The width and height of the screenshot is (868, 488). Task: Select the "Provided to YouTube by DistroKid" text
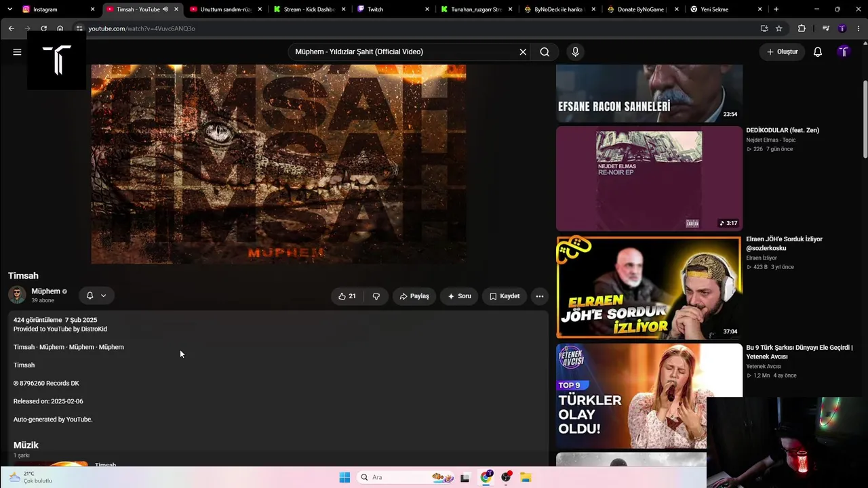(x=60, y=329)
